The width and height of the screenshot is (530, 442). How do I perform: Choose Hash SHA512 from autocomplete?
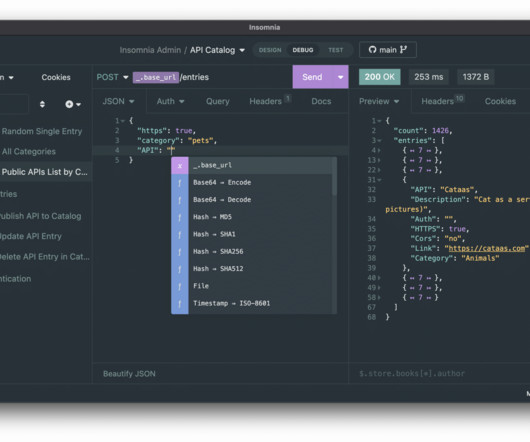(252, 269)
